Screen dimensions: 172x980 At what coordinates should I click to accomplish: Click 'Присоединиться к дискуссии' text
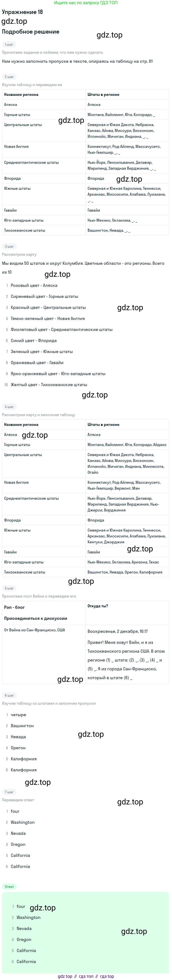pos(35,619)
